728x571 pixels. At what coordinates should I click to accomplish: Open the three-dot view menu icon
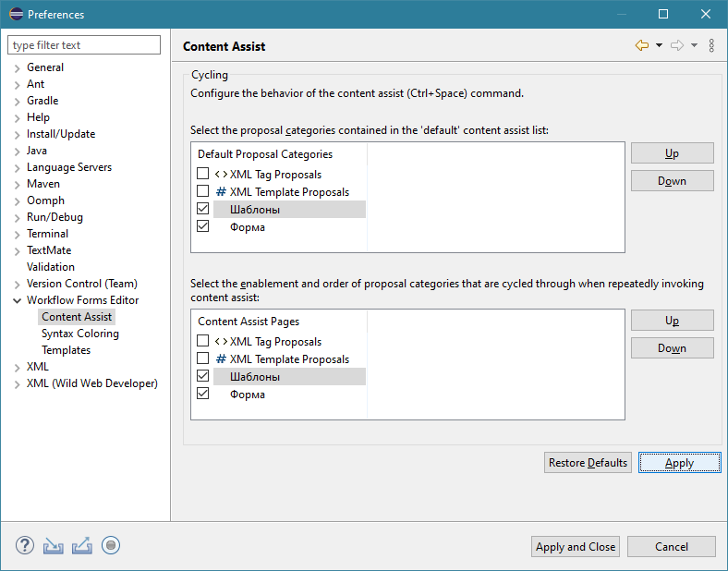point(711,45)
